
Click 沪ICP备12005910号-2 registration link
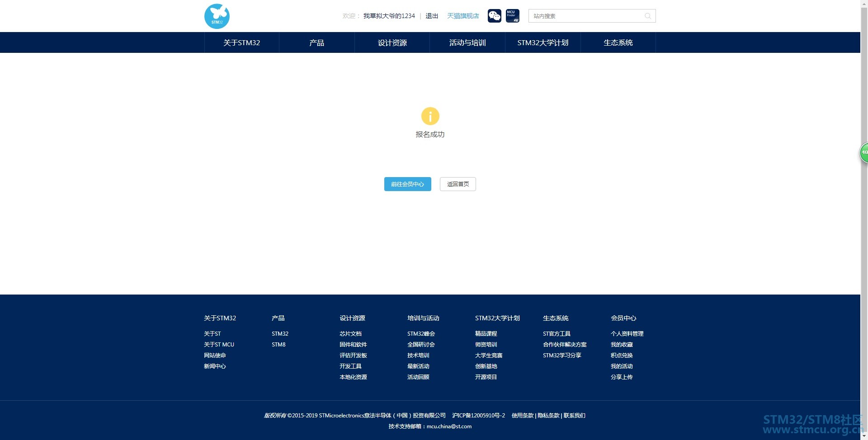click(479, 415)
